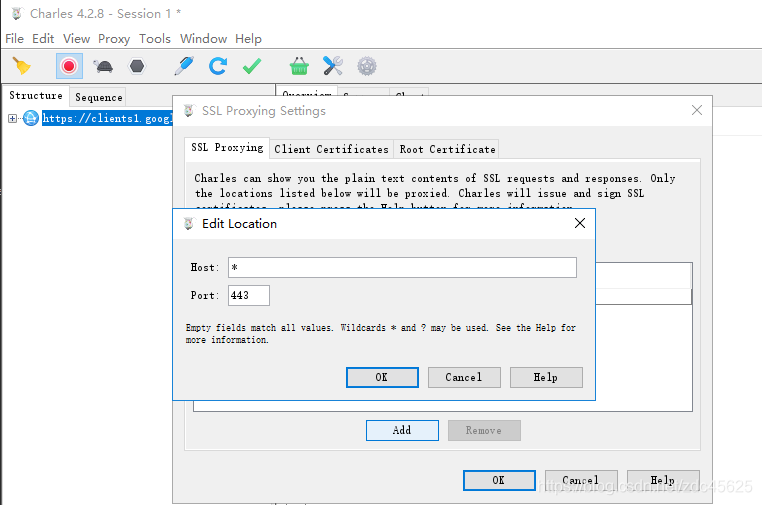Image resolution: width=762 pixels, height=505 pixels.
Task: Click the globe icon of clients1 host
Action: pos(31,118)
